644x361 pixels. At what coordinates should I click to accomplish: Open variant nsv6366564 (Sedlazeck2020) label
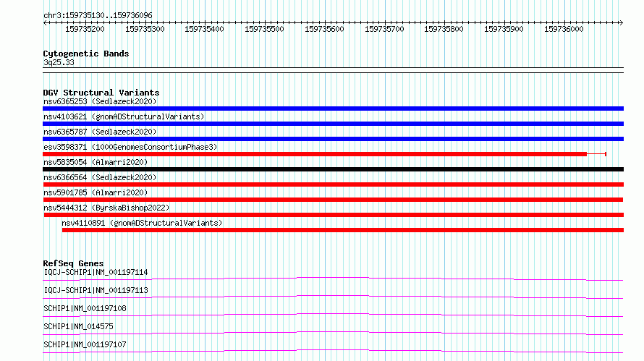(x=100, y=177)
